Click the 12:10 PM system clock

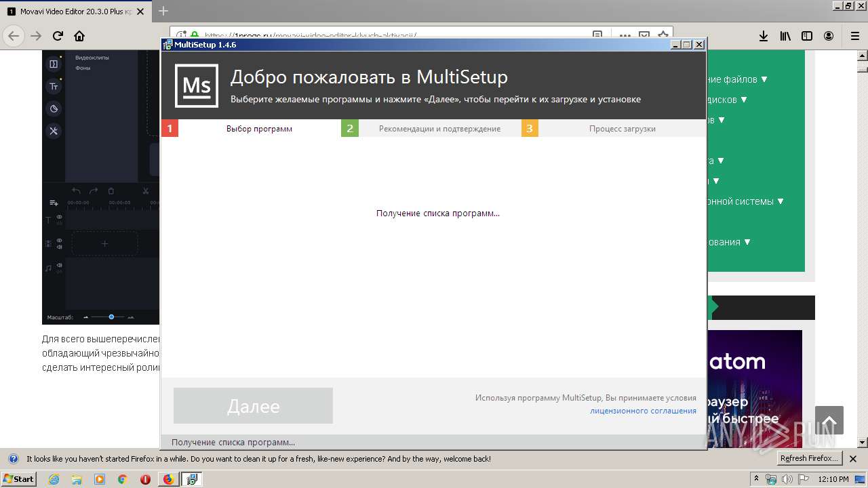(x=833, y=479)
